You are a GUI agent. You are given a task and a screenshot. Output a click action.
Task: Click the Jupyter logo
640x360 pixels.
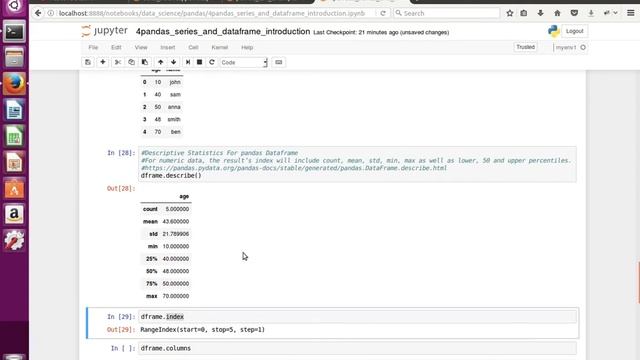104,31
